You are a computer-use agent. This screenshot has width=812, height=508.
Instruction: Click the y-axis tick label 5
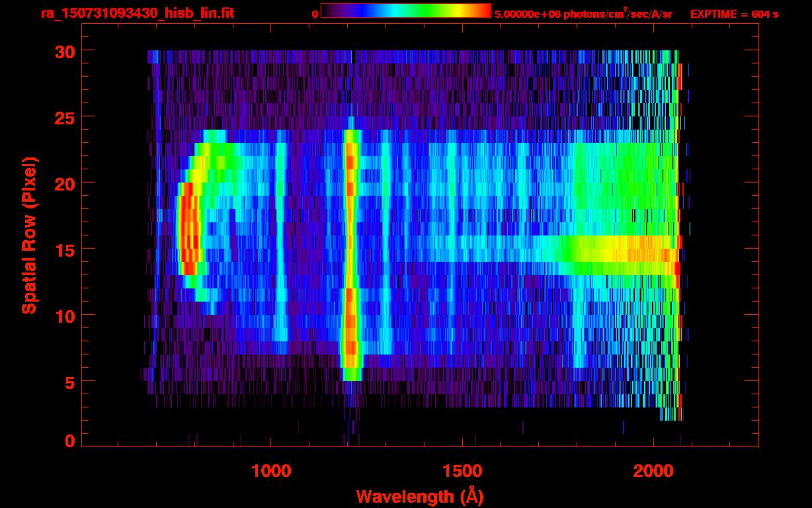[x=70, y=382]
